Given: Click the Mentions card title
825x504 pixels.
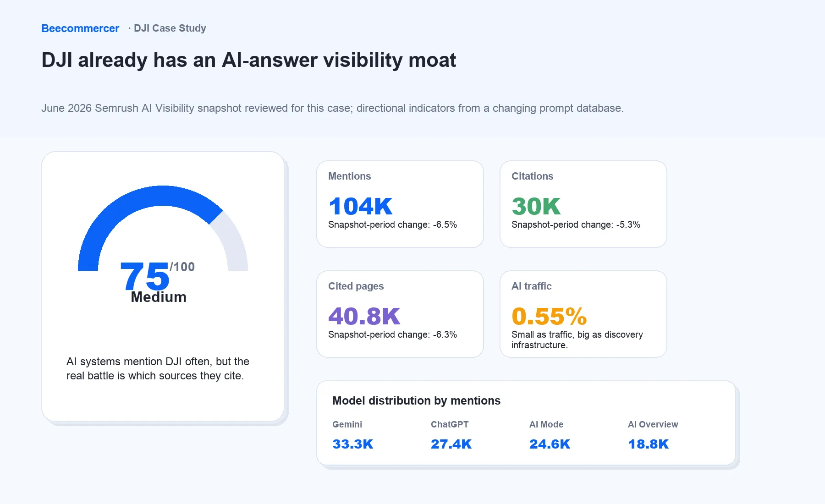Looking at the screenshot, I should coord(350,176).
